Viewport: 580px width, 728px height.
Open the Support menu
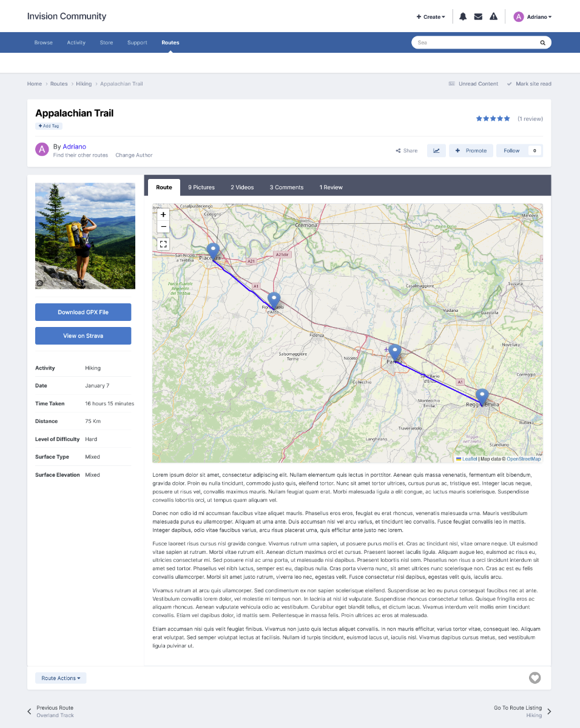(137, 42)
